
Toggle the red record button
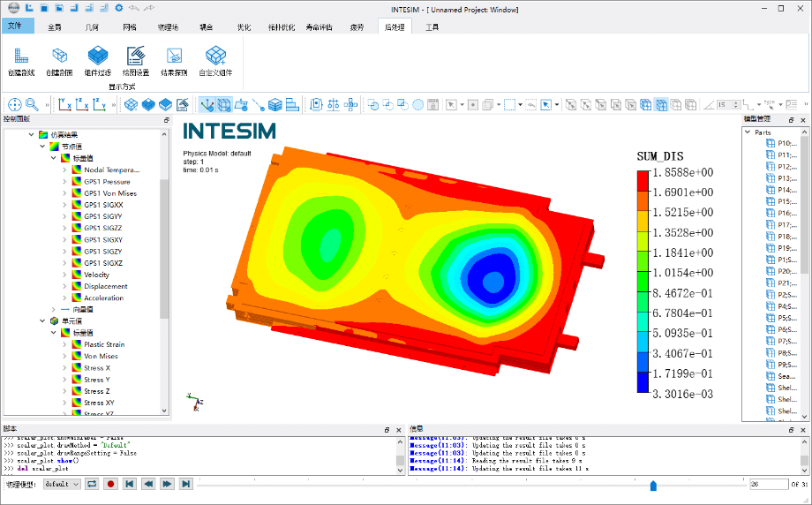(110, 484)
